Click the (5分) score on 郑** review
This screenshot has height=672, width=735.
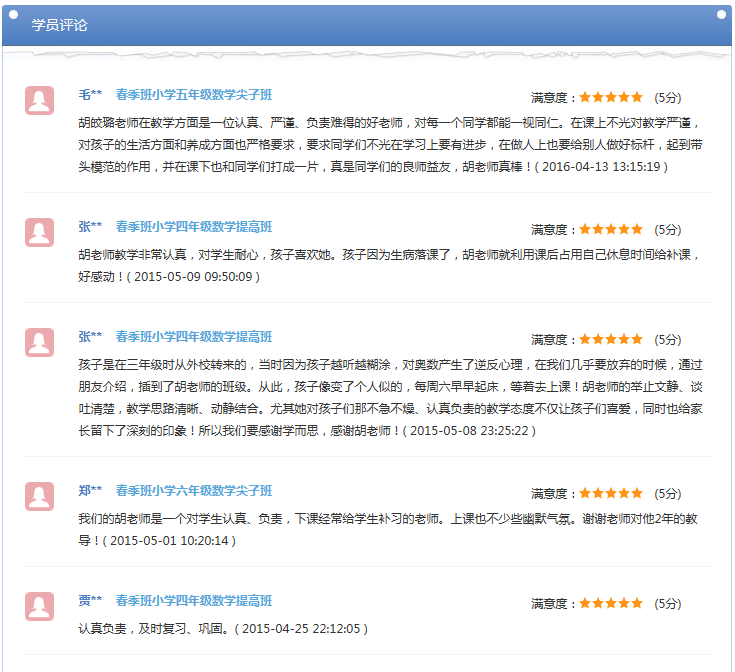click(668, 493)
